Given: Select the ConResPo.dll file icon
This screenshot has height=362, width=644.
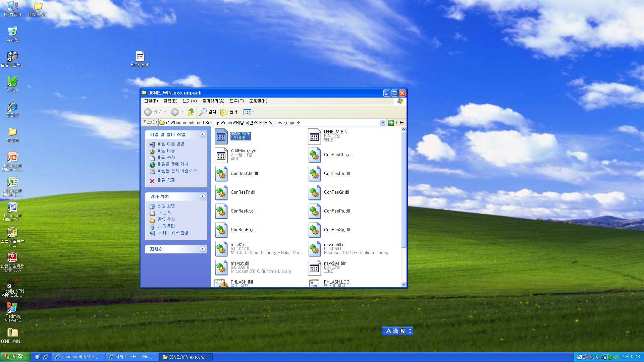Looking at the screenshot, I should click(x=314, y=211).
